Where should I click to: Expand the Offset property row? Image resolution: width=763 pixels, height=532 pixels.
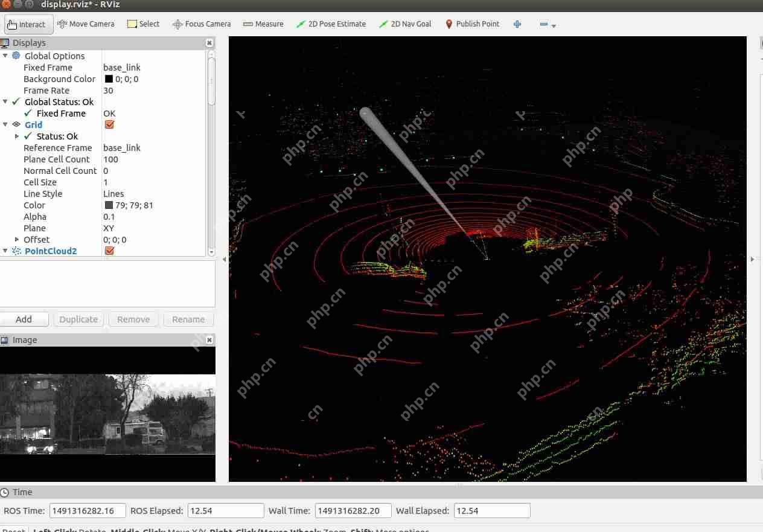(x=17, y=240)
